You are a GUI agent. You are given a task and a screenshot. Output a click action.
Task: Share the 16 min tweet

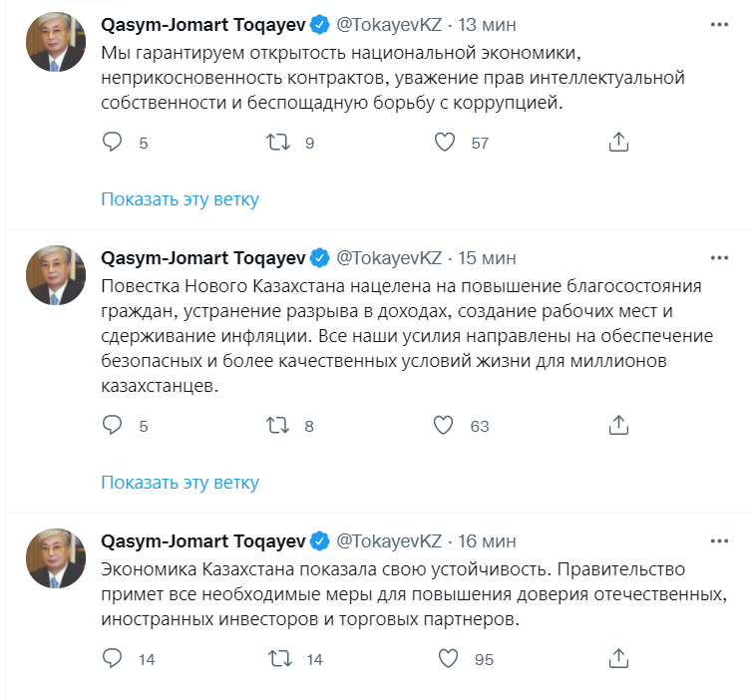coord(618,658)
